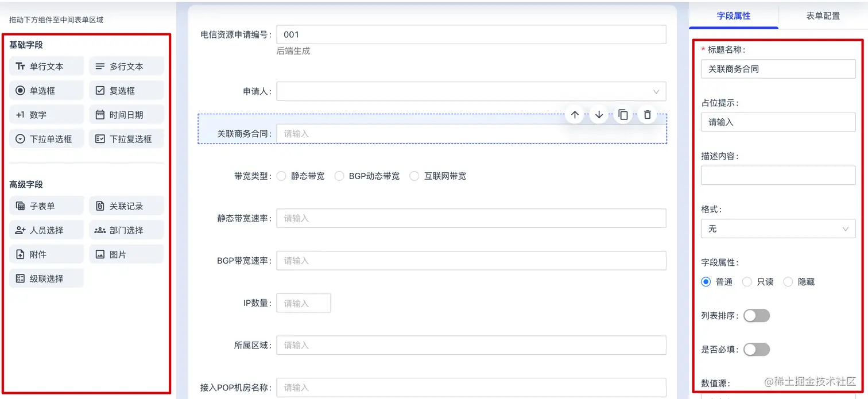Switch to 字段属性 tab

tap(734, 16)
